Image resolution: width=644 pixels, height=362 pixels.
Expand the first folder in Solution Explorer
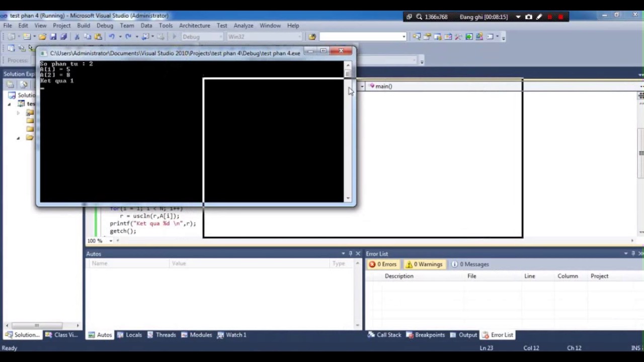tap(18, 113)
